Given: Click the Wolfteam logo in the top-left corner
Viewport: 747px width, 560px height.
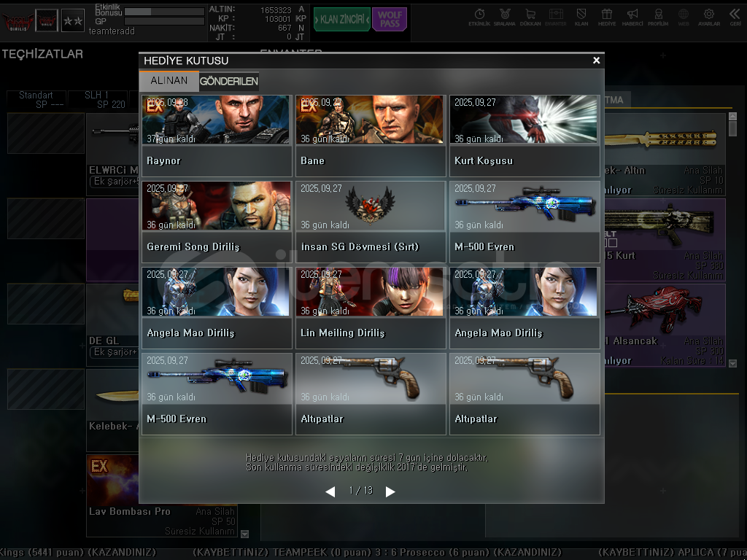Looking at the screenshot, I should pyautogui.click(x=18, y=21).
